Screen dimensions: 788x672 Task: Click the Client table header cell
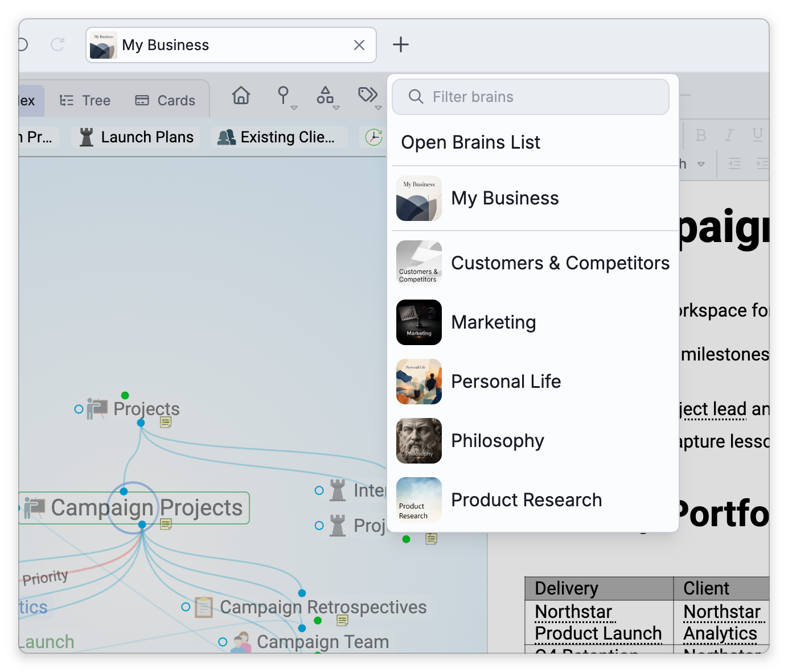[x=721, y=588]
